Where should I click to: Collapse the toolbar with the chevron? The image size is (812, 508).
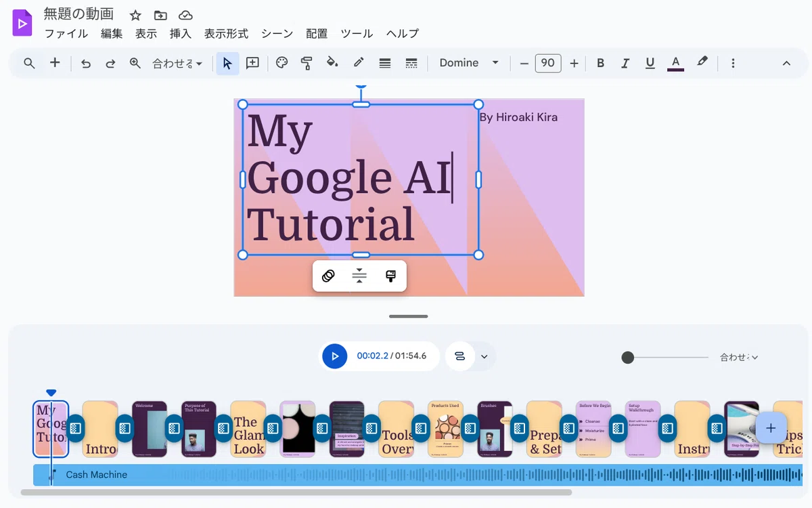click(x=786, y=63)
